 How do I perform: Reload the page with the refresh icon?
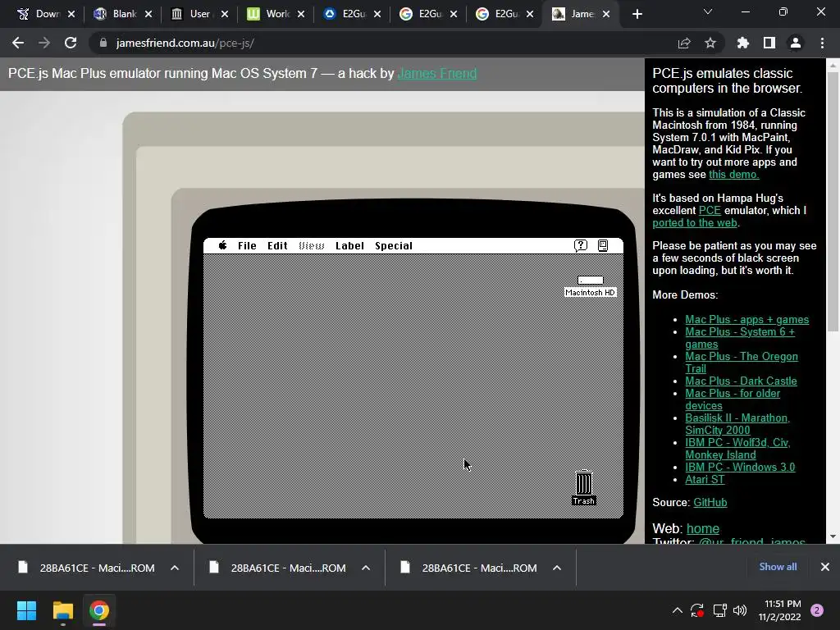tap(71, 43)
